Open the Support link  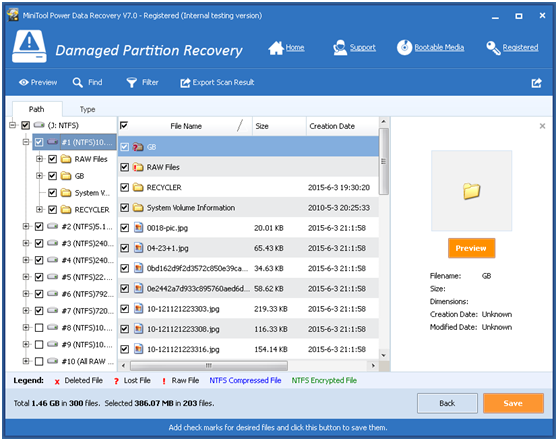[363, 47]
